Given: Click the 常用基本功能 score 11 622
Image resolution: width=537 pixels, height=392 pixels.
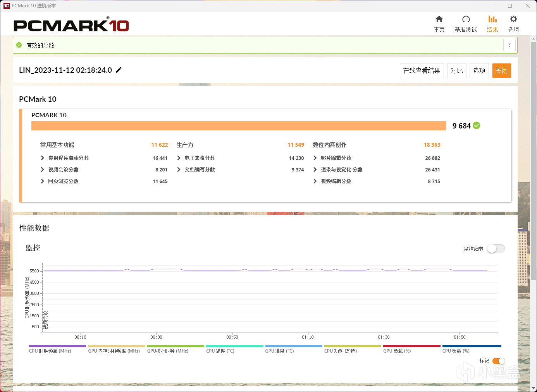Looking at the screenshot, I should click(160, 145).
